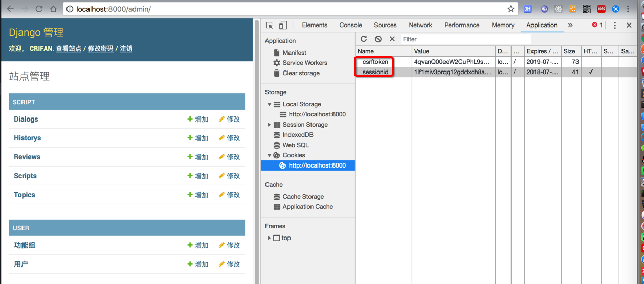Switch to the Memory tab

[x=503, y=25]
